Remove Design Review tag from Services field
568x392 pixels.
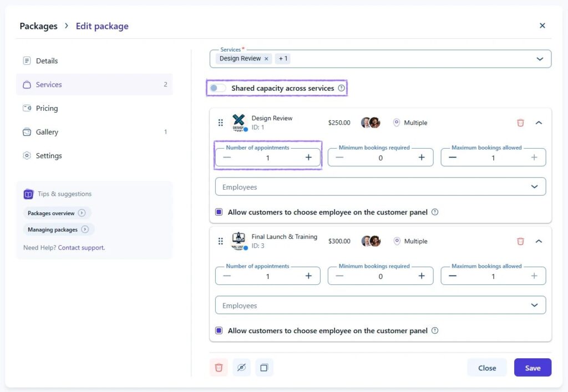pyautogui.click(x=266, y=59)
